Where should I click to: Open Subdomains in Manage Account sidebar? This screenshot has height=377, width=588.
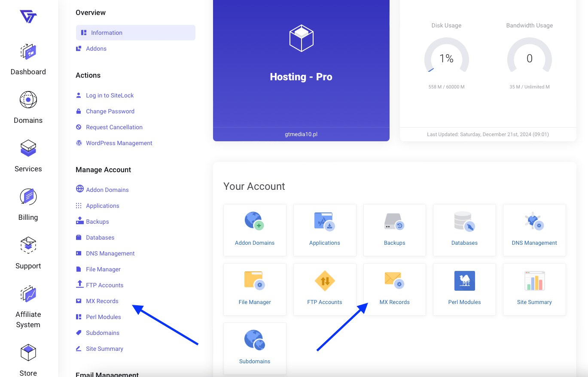point(103,333)
